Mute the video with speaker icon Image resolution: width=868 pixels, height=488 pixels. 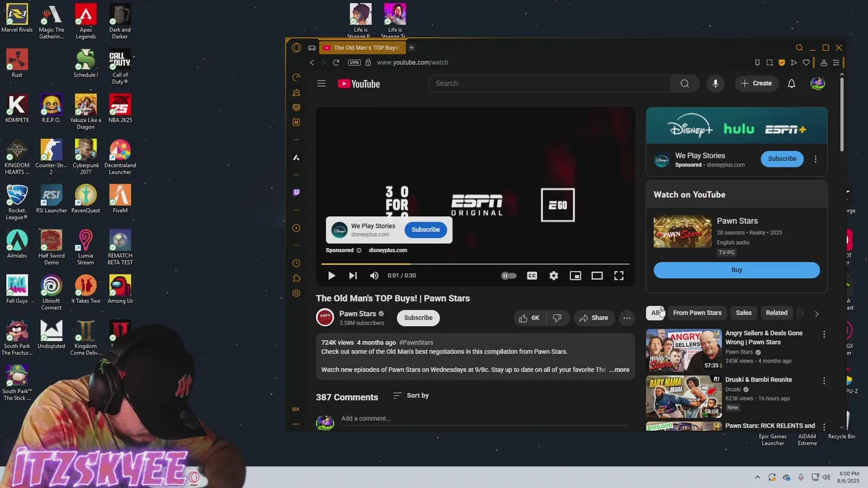pos(374,276)
